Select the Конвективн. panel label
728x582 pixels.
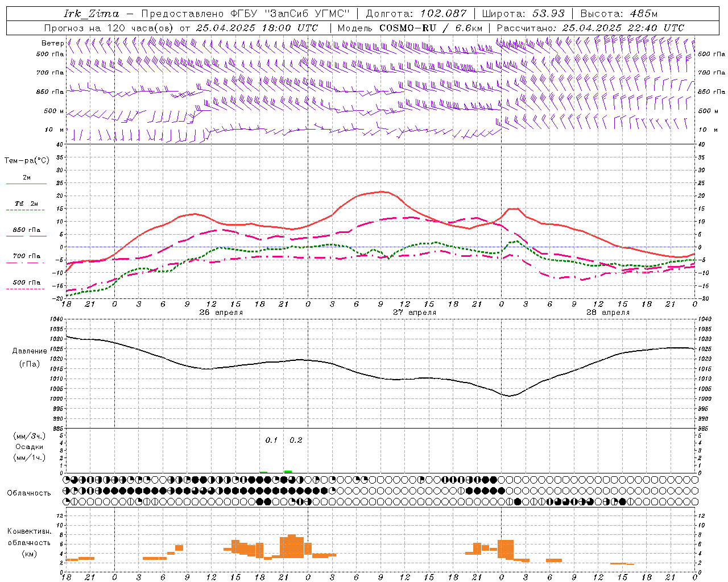30,531
